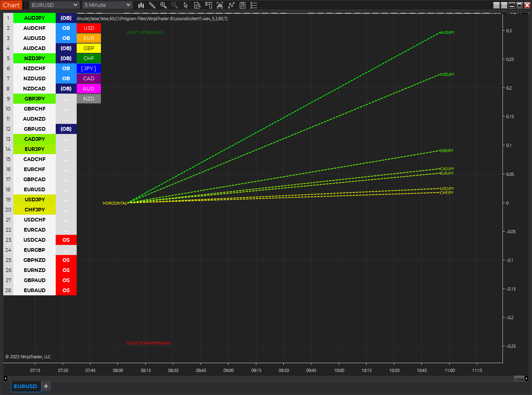Click the OS cell beside EURNZD

point(66,270)
